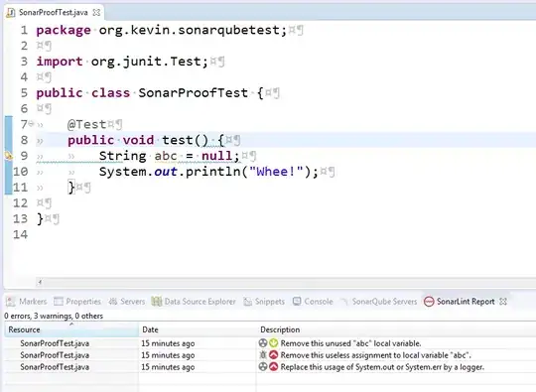Collapse the test method fold at line 7
536x392 pixels.
(31, 123)
